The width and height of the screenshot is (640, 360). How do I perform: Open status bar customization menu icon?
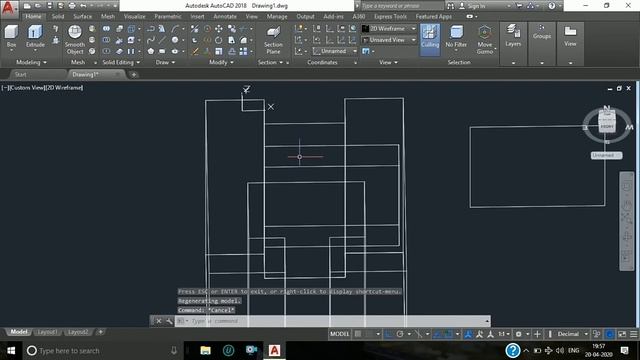pyautogui.click(x=633, y=334)
